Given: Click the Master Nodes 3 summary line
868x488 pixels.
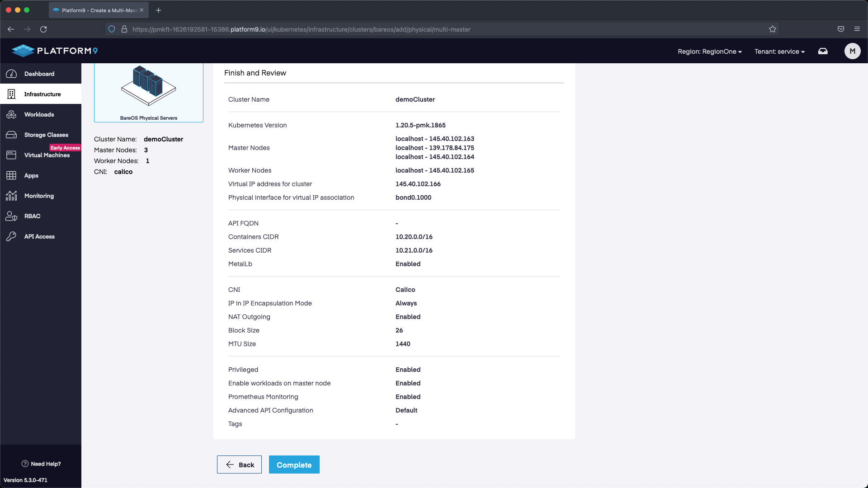Looking at the screenshot, I should coord(121,150).
